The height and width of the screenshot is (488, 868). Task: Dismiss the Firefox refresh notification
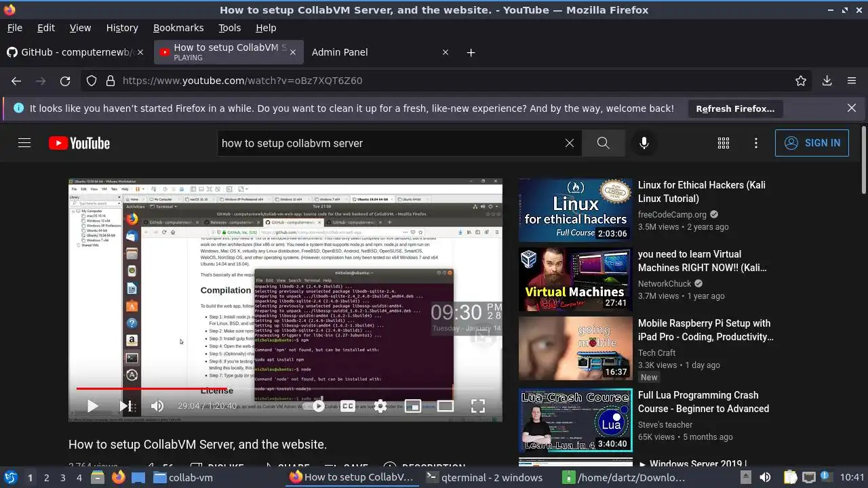click(852, 108)
